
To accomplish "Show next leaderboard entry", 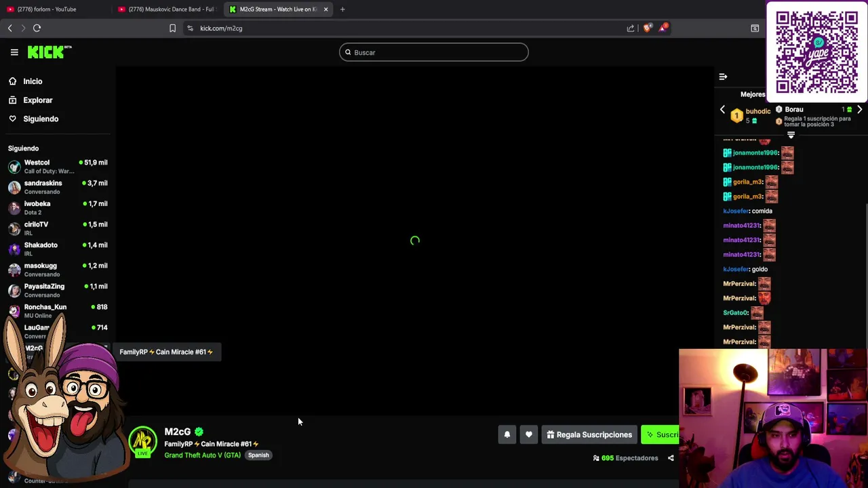I will 859,109.
